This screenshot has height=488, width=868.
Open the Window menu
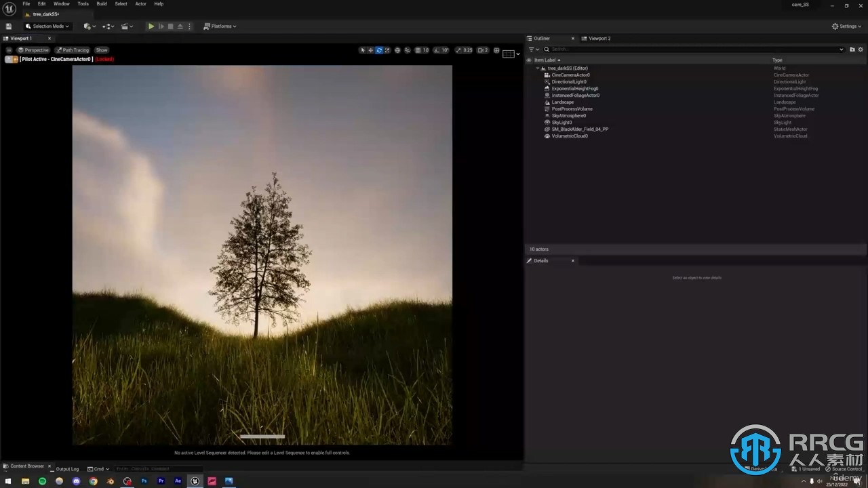(x=62, y=4)
